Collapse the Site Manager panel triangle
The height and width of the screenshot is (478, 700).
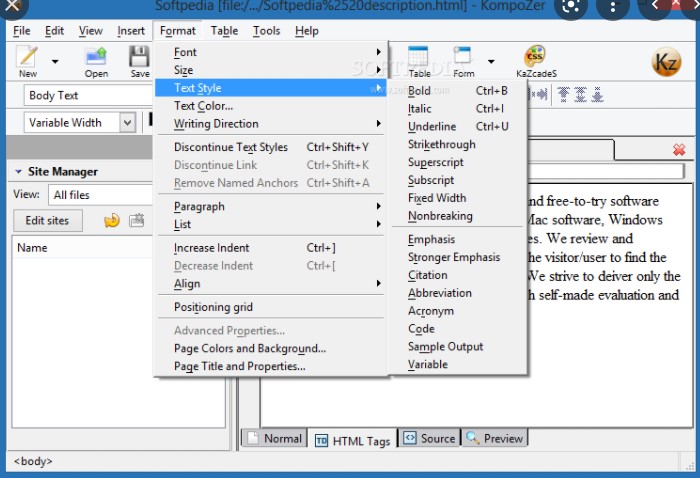point(18,171)
